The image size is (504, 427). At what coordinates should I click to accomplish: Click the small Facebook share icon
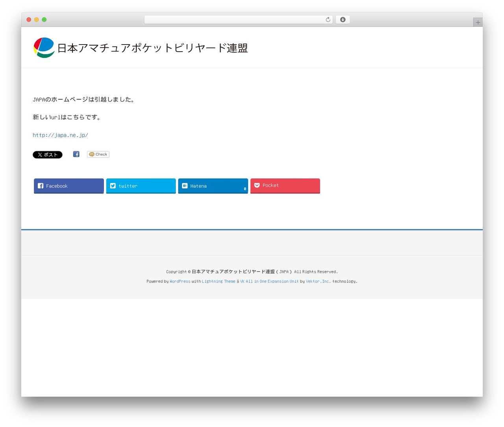[x=76, y=154]
